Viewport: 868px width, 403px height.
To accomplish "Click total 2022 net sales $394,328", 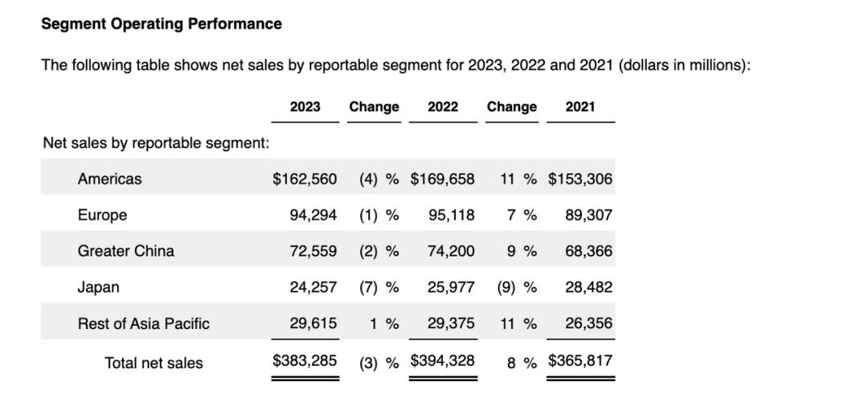I will point(442,361).
